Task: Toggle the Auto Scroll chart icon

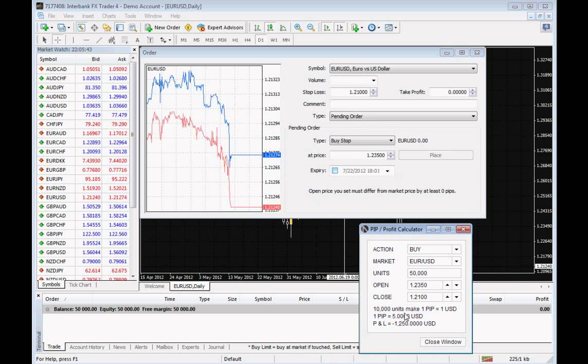Action: click(326, 27)
